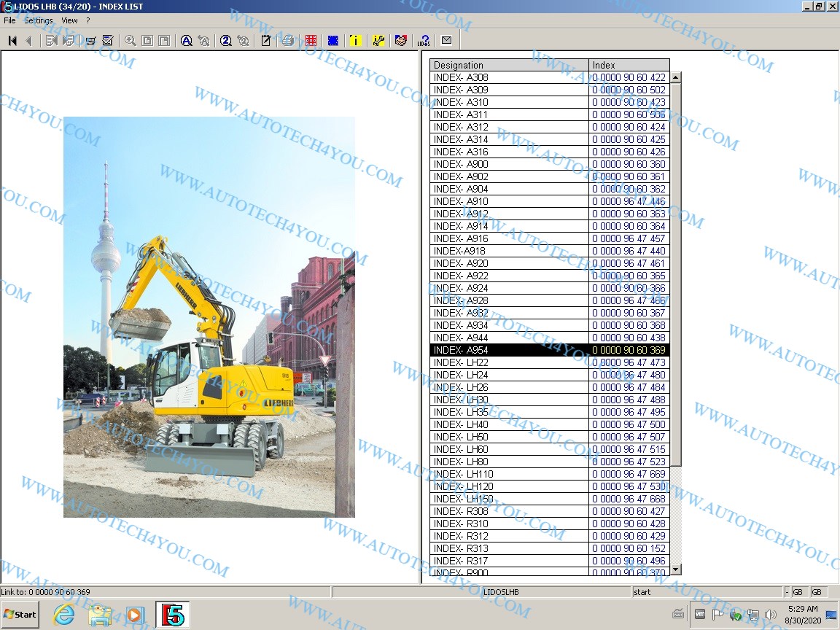Image resolution: width=840 pixels, height=630 pixels.
Task: Select the INDEX- A924 row
Action: tap(509, 288)
